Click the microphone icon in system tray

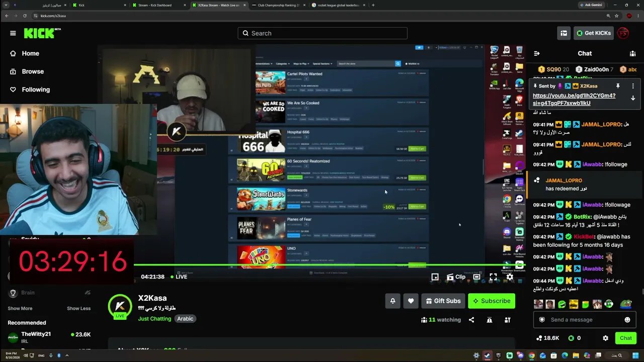click(50, 355)
